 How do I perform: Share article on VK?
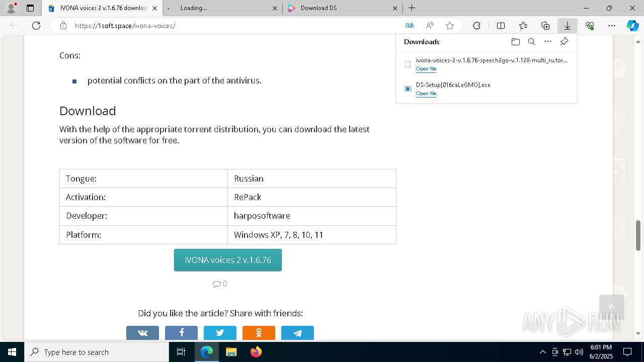[142, 333]
